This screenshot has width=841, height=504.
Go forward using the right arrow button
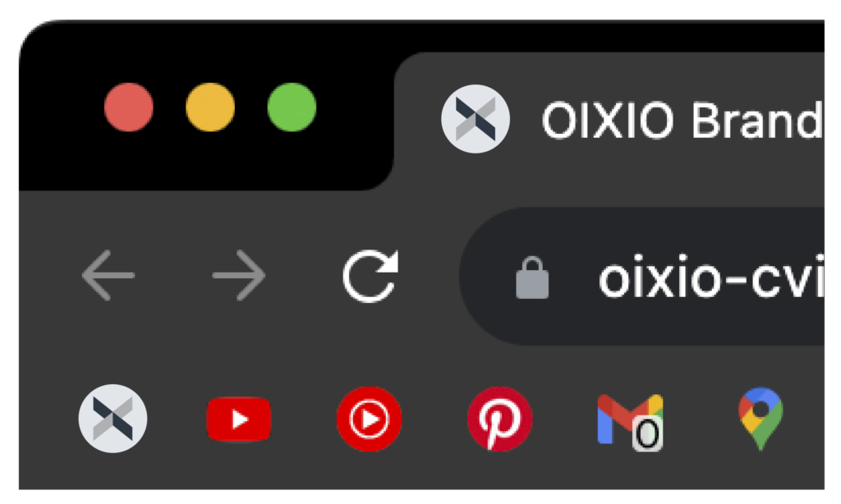[x=239, y=275]
